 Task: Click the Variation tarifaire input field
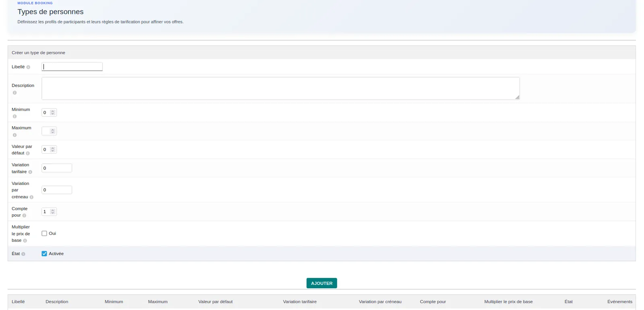point(57,168)
